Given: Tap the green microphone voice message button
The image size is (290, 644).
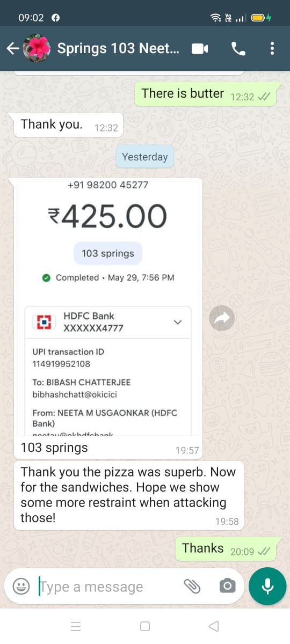Looking at the screenshot, I should [267, 586].
